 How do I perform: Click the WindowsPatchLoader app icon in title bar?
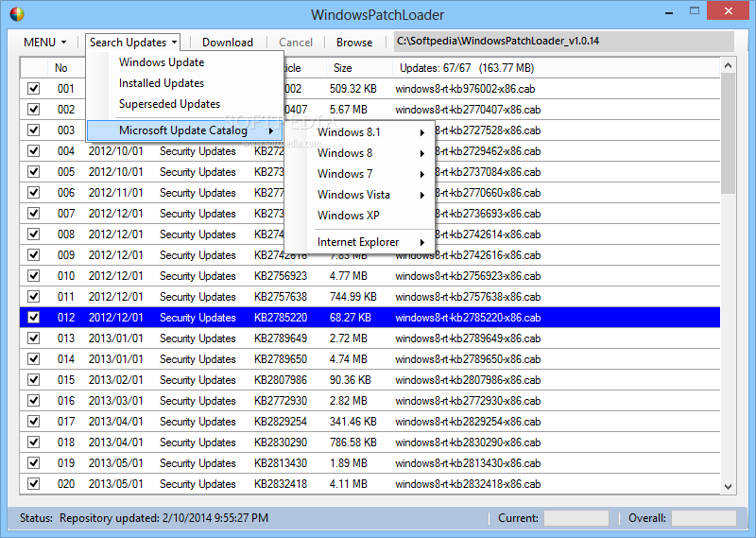17,14
